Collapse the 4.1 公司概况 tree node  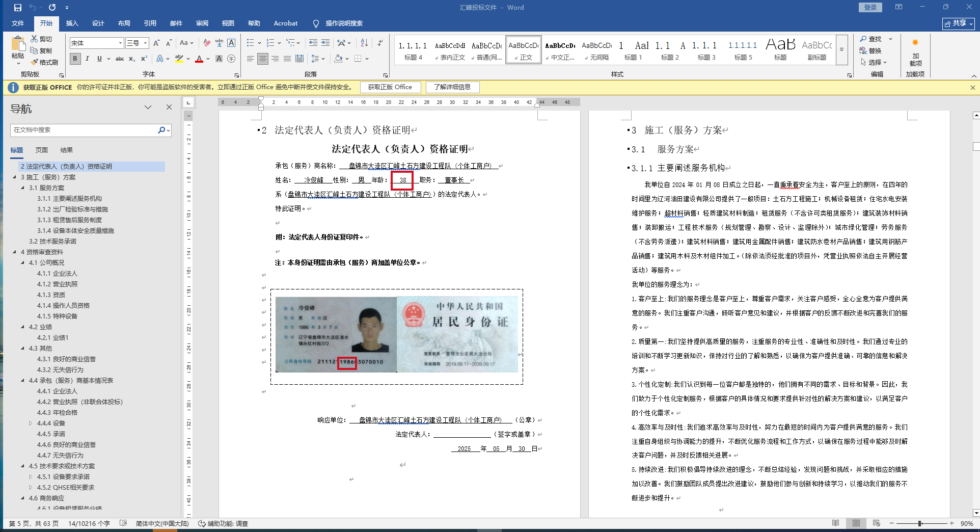coord(23,263)
